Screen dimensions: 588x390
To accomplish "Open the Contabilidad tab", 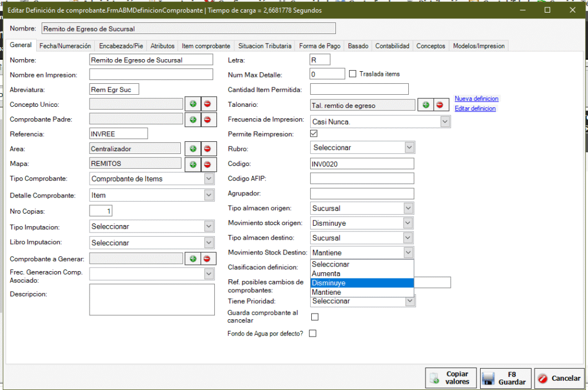I will pos(392,46).
